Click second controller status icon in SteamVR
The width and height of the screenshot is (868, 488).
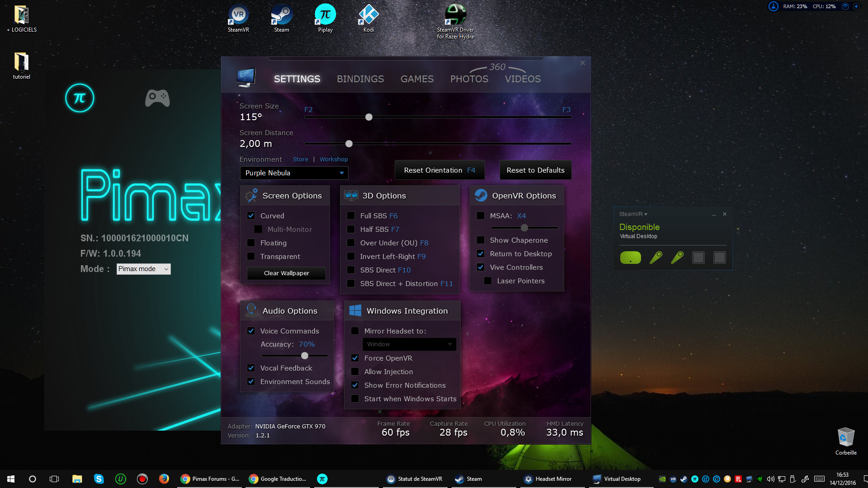pyautogui.click(x=677, y=258)
